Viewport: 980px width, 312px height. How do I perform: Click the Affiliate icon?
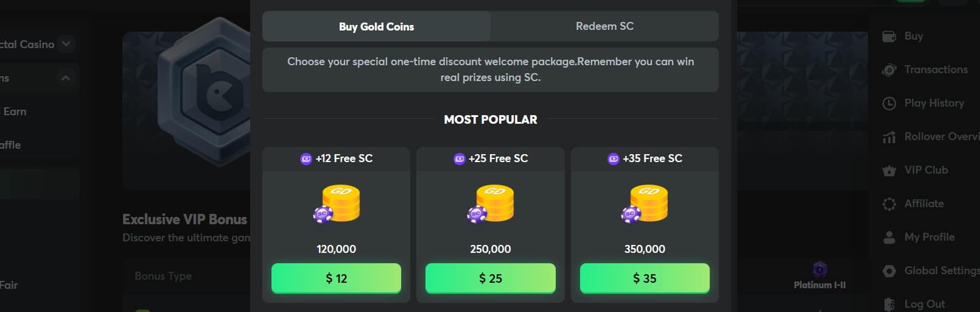click(x=889, y=204)
